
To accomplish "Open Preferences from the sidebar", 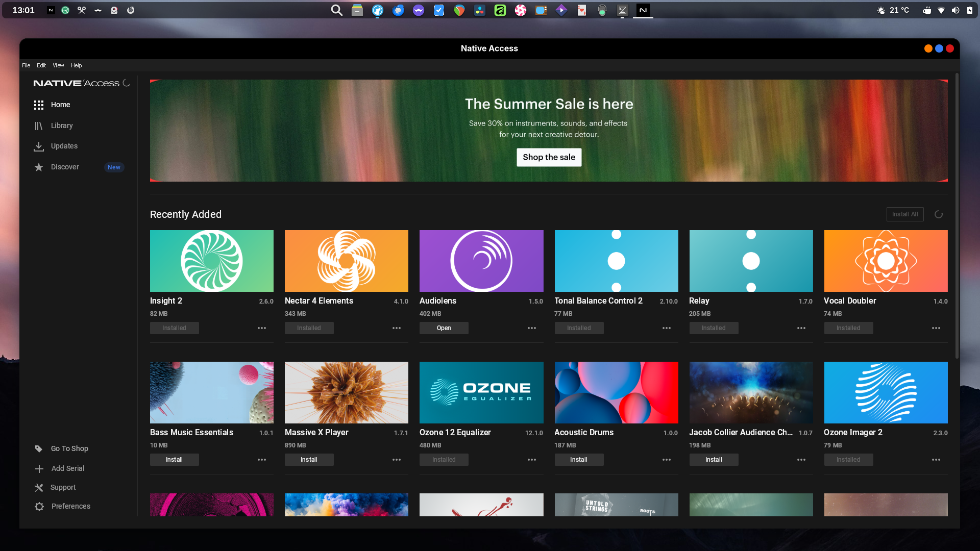I will pyautogui.click(x=71, y=507).
